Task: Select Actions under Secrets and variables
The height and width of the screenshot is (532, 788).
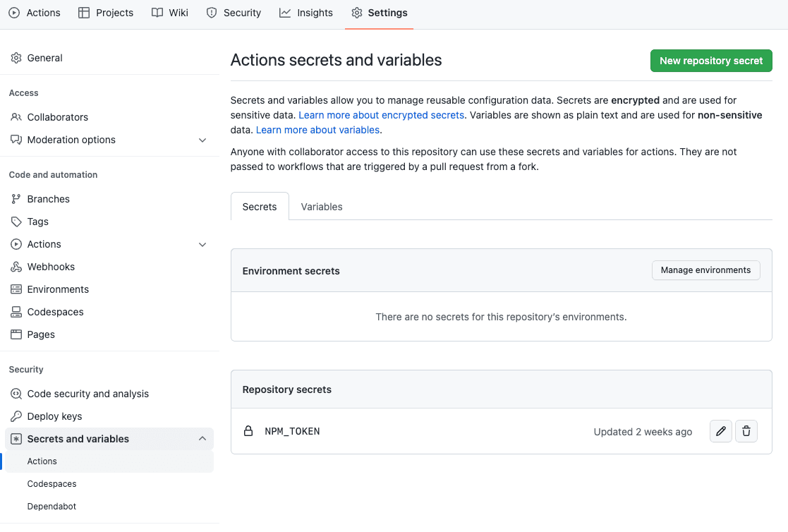Action: pyautogui.click(x=109, y=461)
